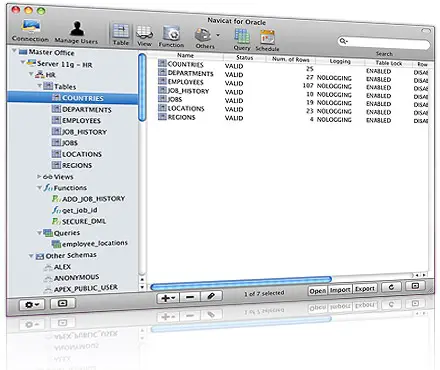Screen dimensions: 440x370
Task: Switch to the View objects icon
Action: coord(144,36)
